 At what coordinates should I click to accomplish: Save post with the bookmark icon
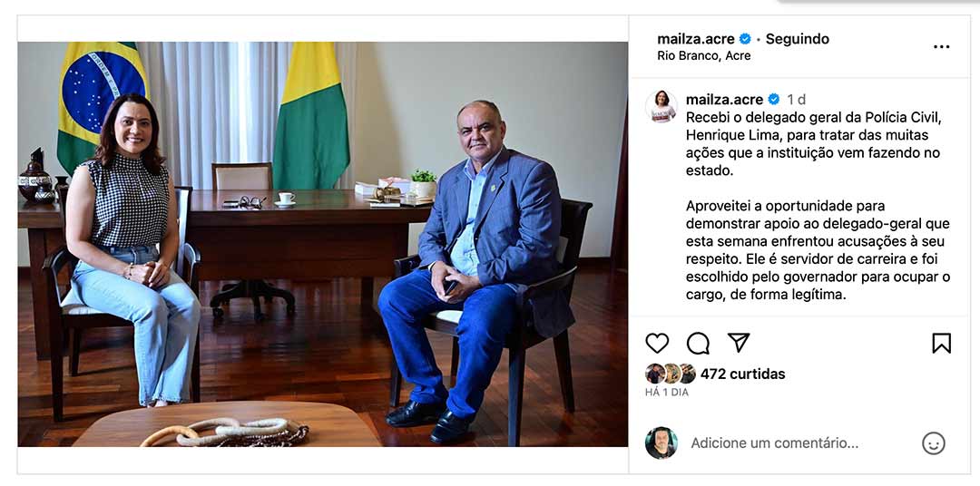pyautogui.click(x=941, y=343)
